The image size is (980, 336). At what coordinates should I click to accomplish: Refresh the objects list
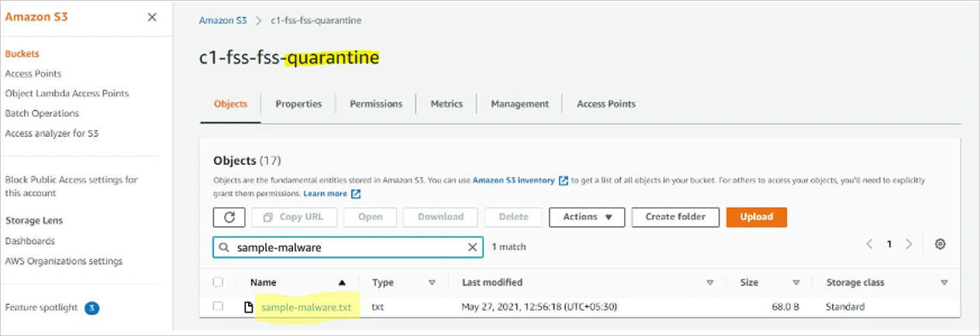click(229, 217)
